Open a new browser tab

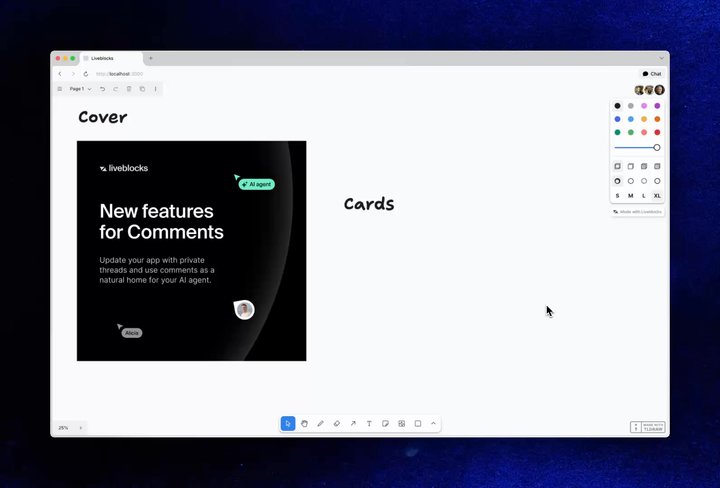[151, 58]
